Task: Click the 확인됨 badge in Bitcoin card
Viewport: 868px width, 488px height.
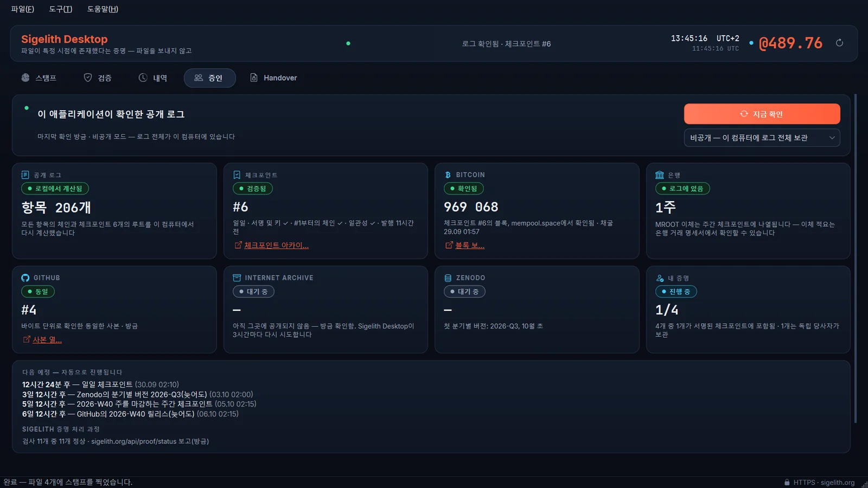Action: coord(464,189)
